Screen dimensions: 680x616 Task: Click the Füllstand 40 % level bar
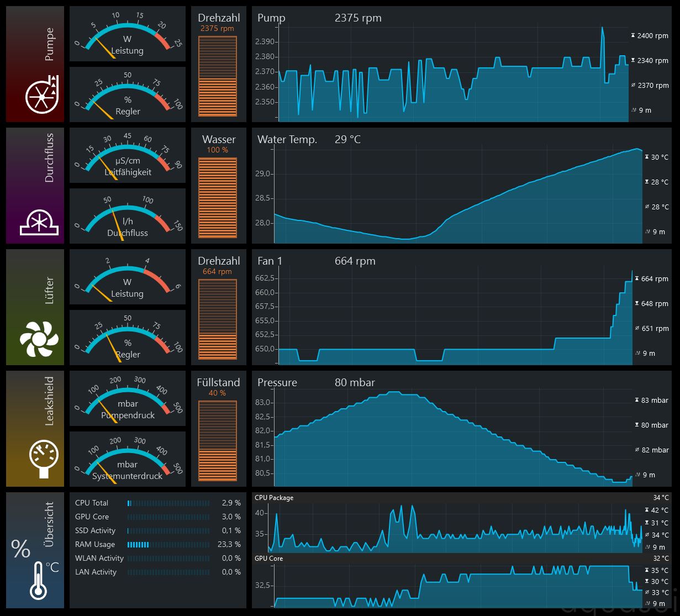(218, 440)
